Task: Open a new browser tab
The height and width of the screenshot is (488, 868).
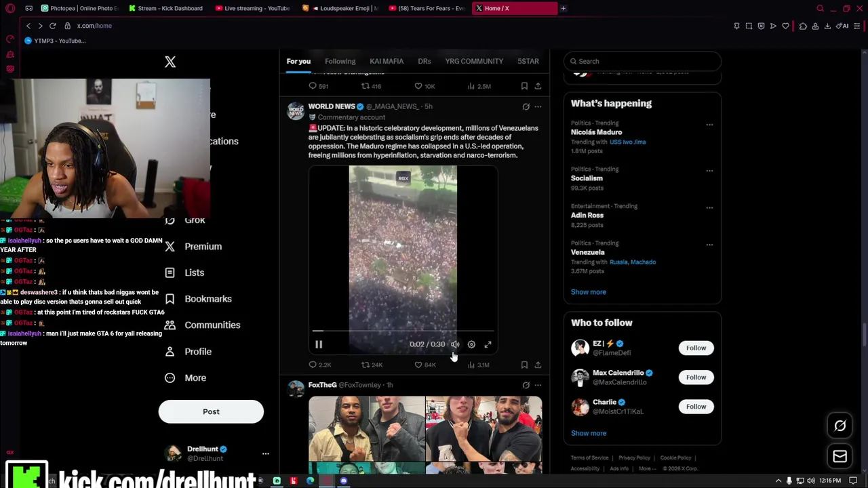Action: click(563, 8)
